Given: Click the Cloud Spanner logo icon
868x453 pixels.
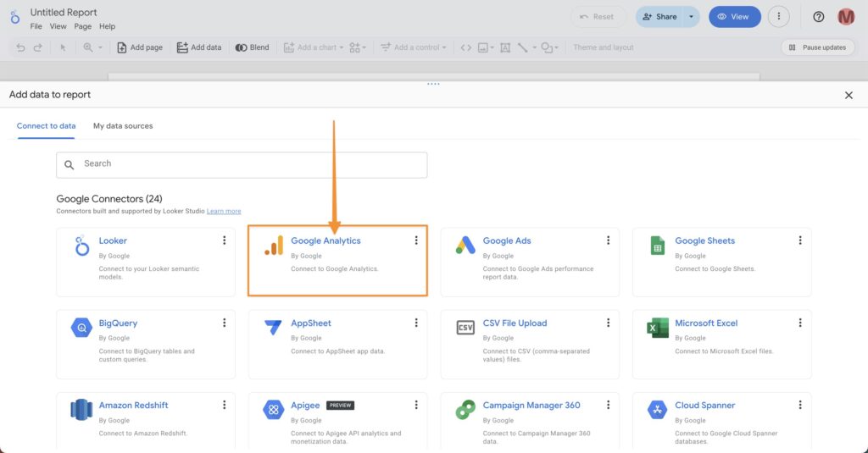Looking at the screenshot, I should click(x=658, y=410).
